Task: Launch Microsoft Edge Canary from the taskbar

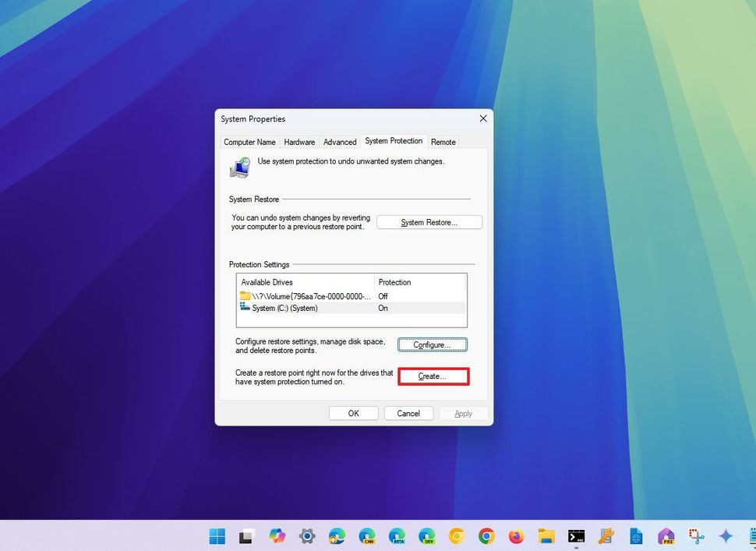Action: tap(366, 536)
